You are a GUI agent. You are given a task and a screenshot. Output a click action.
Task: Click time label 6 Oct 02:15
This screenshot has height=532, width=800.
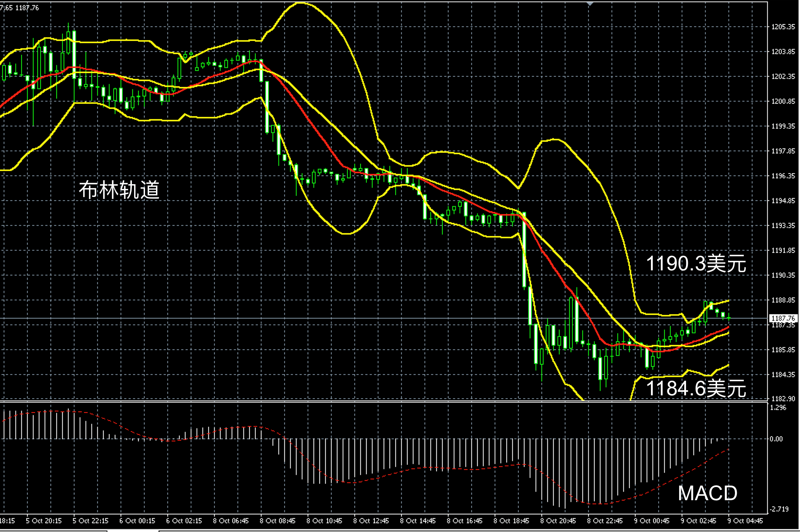(x=184, y=521)
